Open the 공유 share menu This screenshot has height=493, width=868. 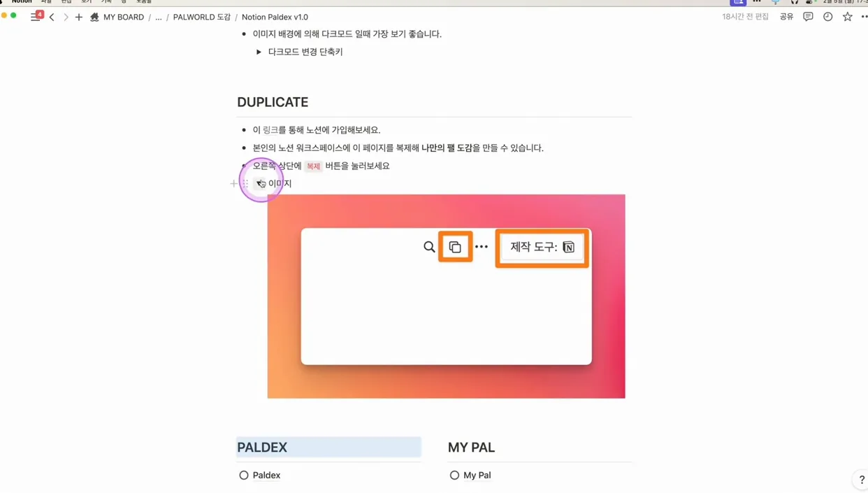(787, 17)
